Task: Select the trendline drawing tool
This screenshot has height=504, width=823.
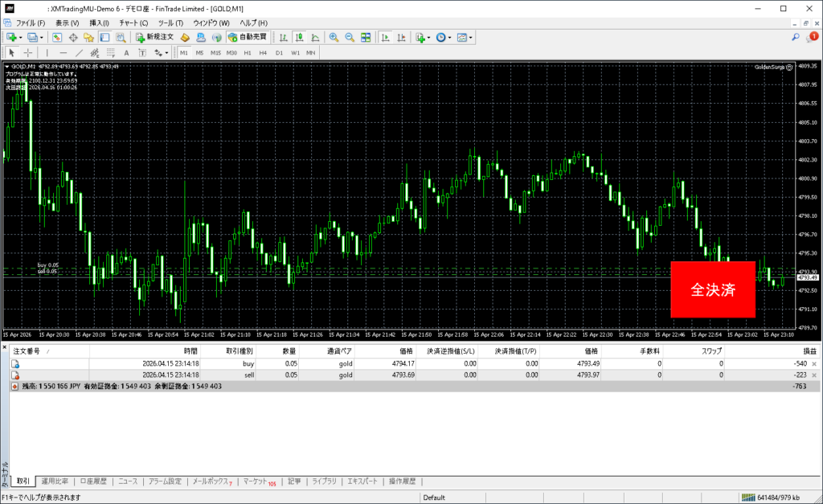Action: 79,53
